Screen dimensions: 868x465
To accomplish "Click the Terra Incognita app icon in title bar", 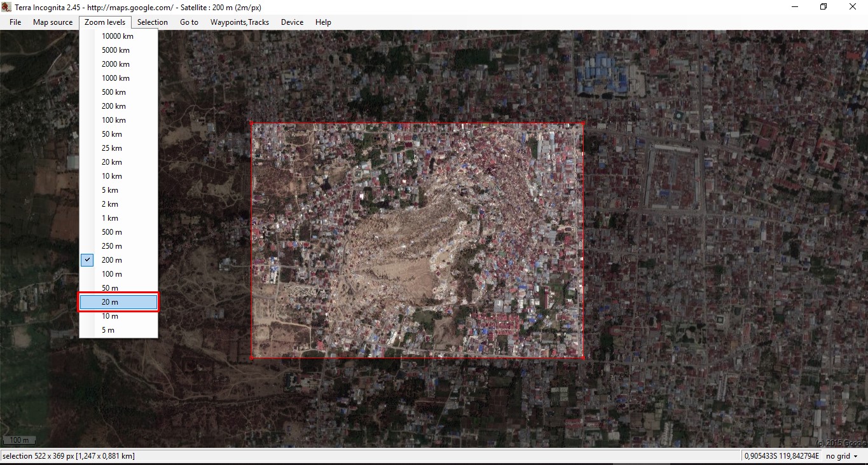I will [x=6, y=7].
